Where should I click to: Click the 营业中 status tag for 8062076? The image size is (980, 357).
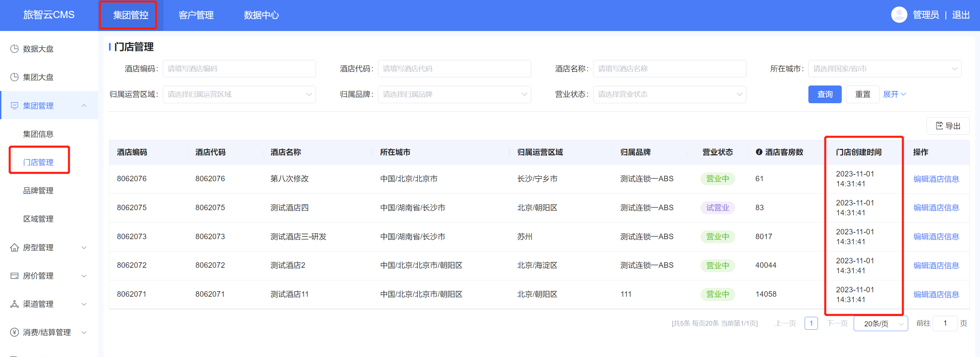[x=717, y=179]
